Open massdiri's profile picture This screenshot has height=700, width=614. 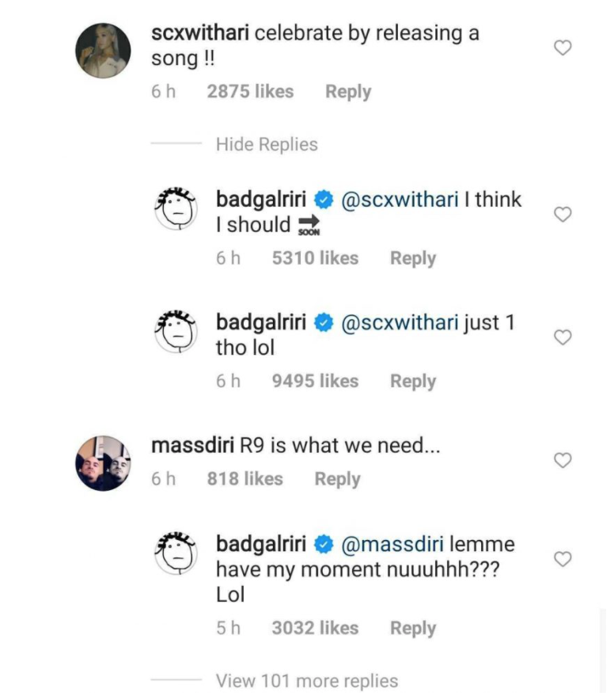[x=103, y=463]
